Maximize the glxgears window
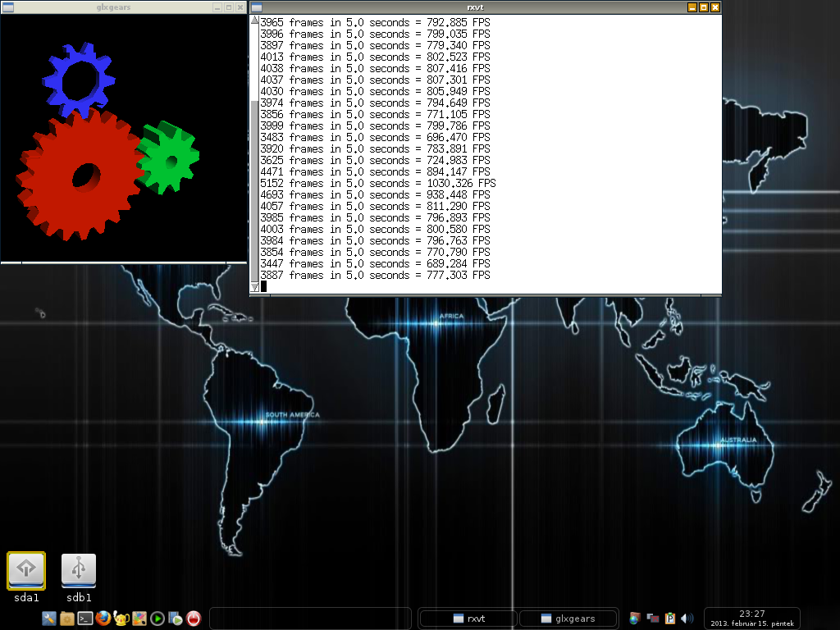Image resolution: width=840 pixels, height=630 pixels. 229,7
